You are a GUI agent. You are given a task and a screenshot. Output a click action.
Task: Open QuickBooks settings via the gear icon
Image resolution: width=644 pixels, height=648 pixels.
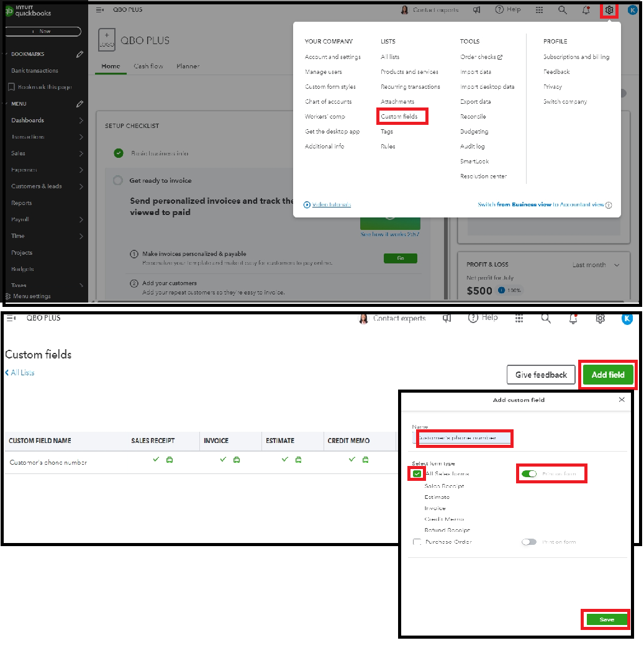coord(609,10)
